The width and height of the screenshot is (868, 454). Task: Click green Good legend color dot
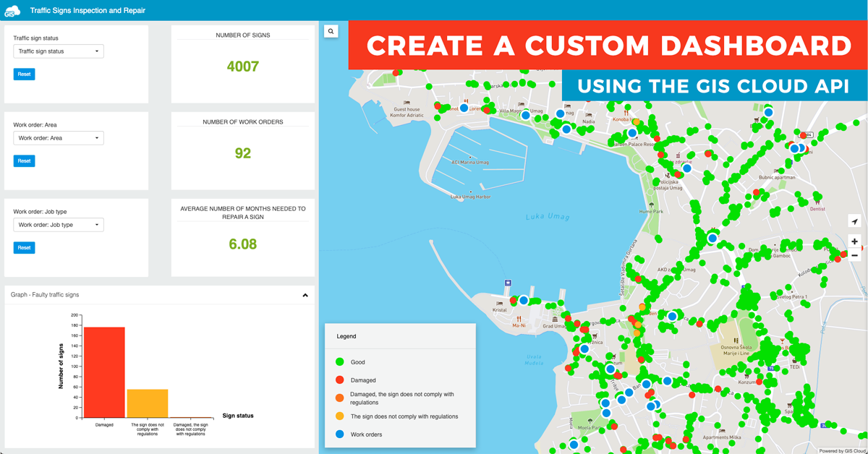(x=340, y=362)
